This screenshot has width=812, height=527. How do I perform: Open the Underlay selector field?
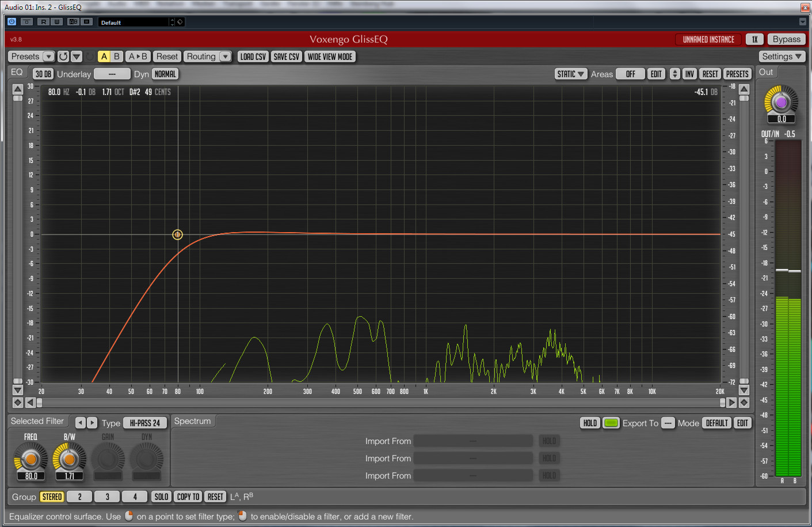(x=112, y=74)
